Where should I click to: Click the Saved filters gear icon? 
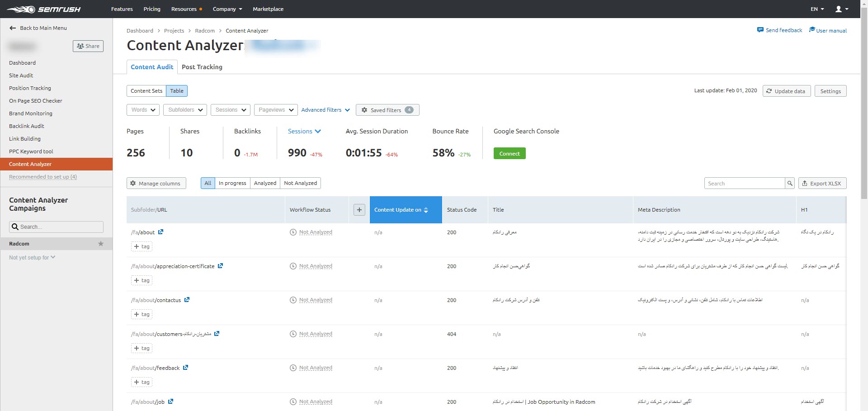(x=365, y=110)
